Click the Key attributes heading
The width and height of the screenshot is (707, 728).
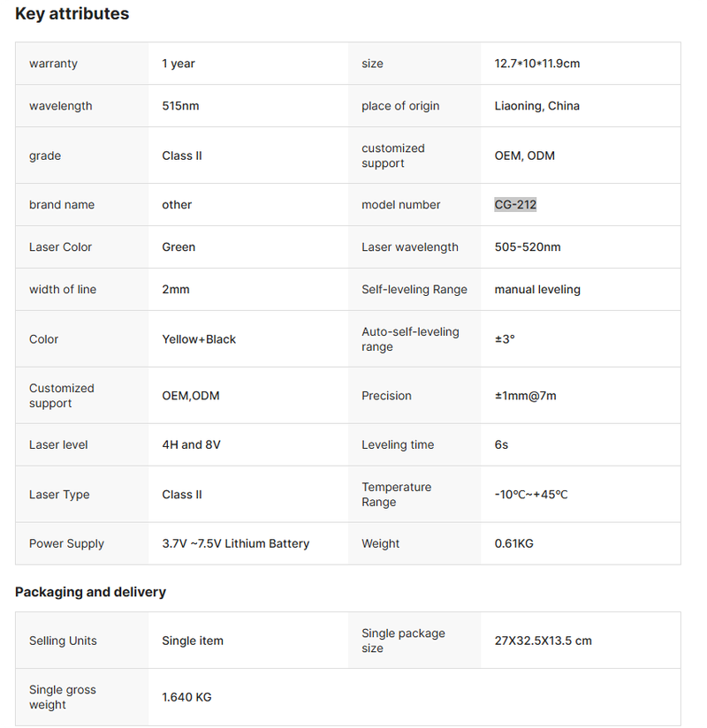pyautogui.click(x=72, y=14)
